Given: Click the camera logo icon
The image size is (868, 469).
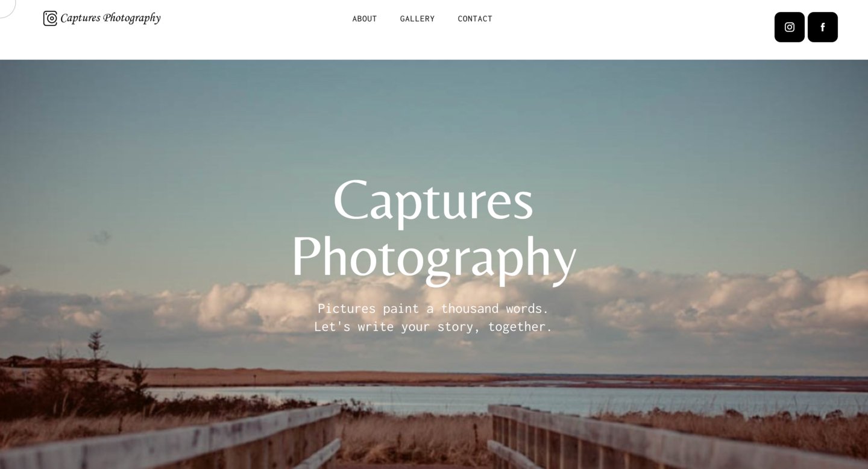Looking at the screenshot, I should coord(50,18).
